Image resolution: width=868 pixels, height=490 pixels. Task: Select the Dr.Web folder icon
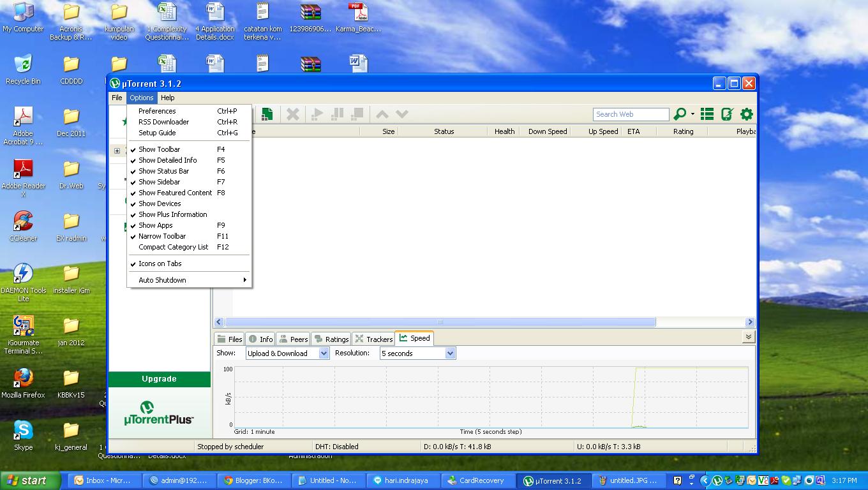click(71, 175)
